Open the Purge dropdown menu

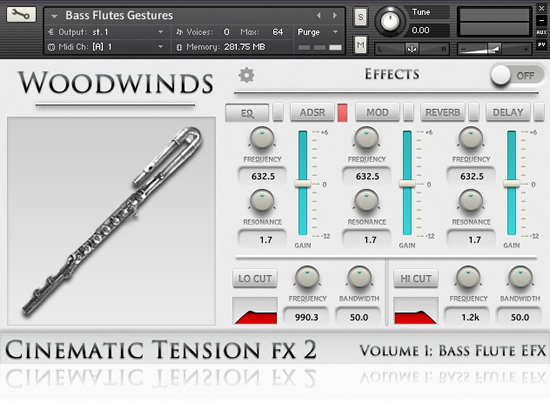318,32
